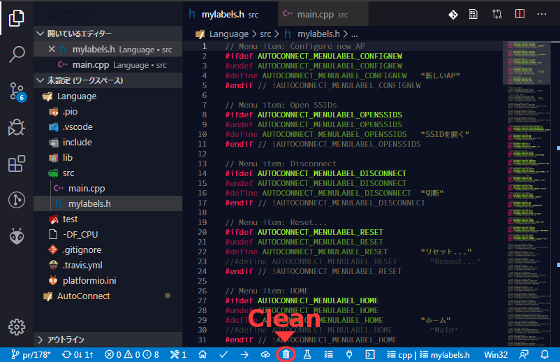This screenshot has width=560, height=362.
Task: Click PlatformIO Build checkmark in status bar
Action: click(224, 355)
